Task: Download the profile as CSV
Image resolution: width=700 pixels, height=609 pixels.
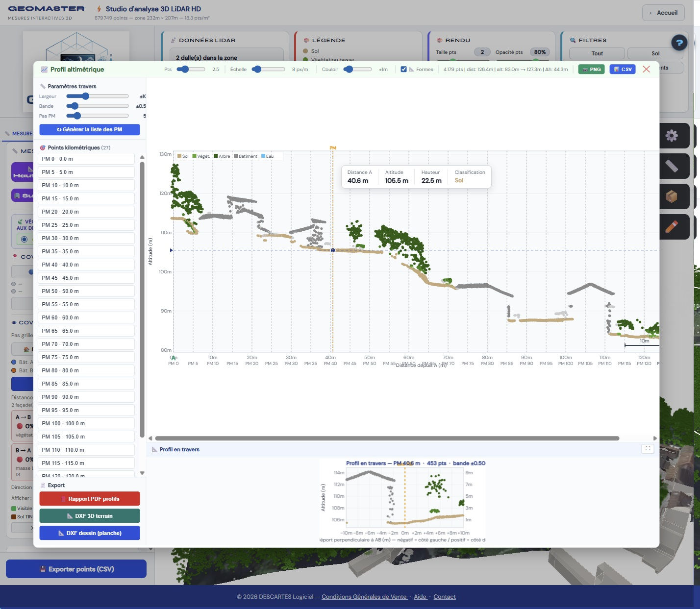Action: [623, 69]
